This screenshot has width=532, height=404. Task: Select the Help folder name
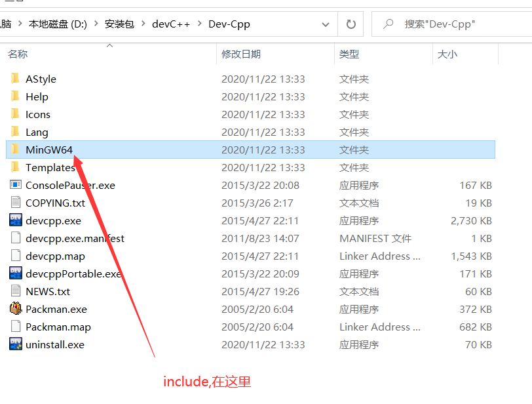pyautogui.click(x=37, y=97)
